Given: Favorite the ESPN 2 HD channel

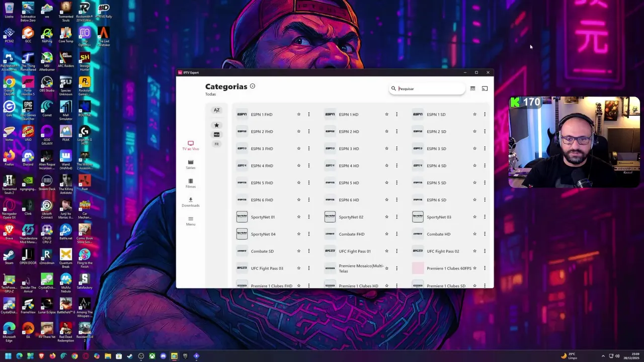Looking at the screenshot, I should point(386,131).
